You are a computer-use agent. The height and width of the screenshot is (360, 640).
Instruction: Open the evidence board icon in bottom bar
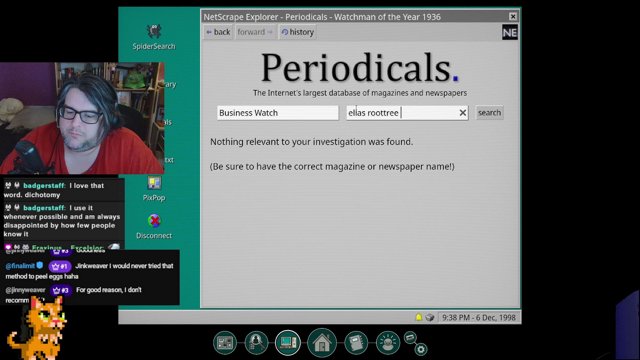click(x=224, y=343)
